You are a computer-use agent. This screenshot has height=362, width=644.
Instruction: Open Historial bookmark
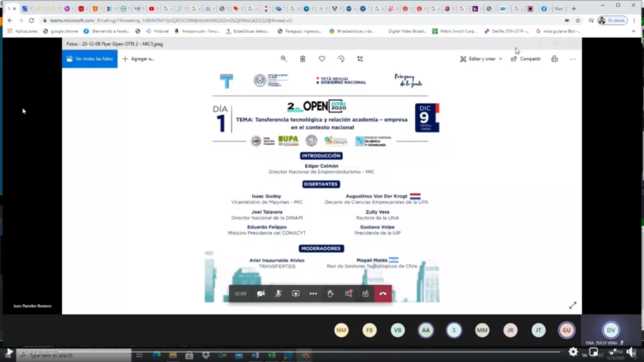click(158, 31)
